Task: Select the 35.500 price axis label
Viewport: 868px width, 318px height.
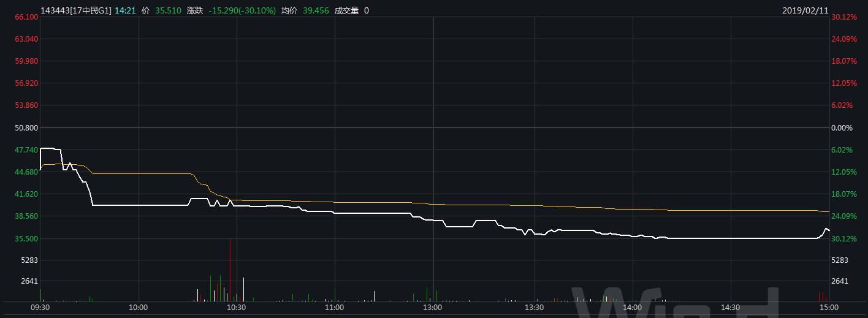Action: [26, 239]
